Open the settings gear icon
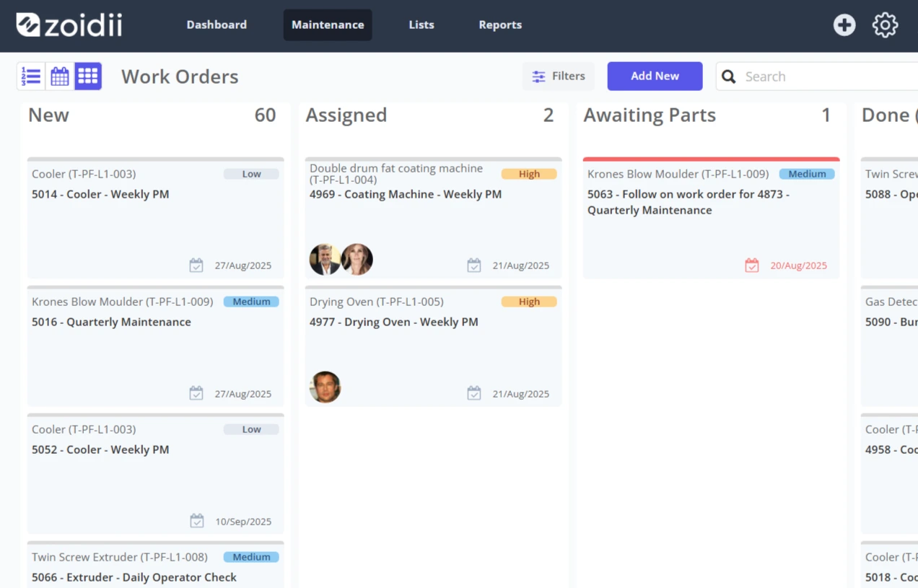Viewport: 918px width, 588px height. (x=885, y=25)
